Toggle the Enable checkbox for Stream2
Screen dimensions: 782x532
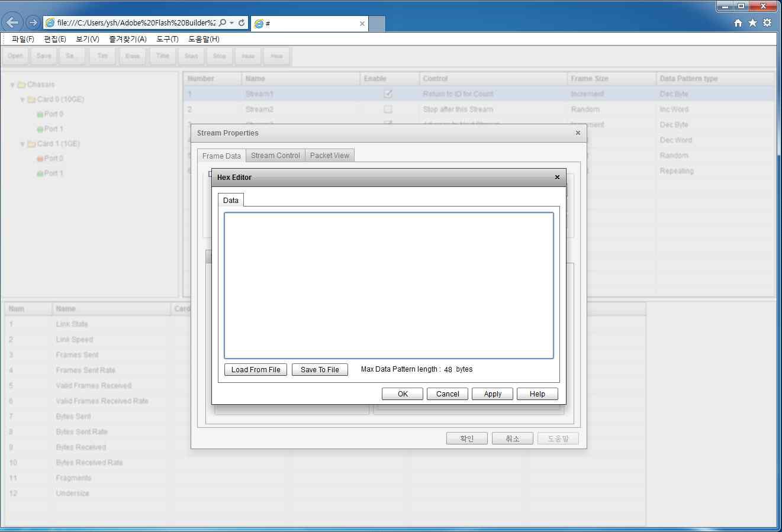pyautogui.click(x=388, y=109)
